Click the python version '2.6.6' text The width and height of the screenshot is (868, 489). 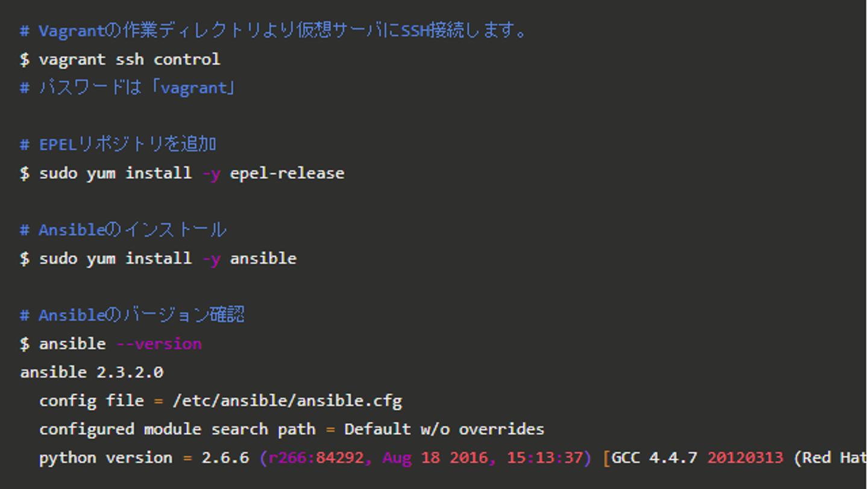(x=225, y=458)
